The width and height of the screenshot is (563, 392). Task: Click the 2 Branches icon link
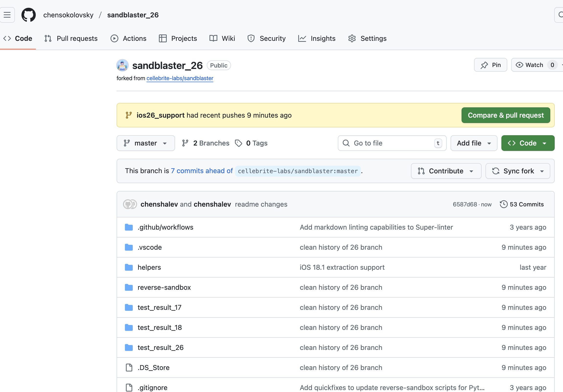[185, 143]
